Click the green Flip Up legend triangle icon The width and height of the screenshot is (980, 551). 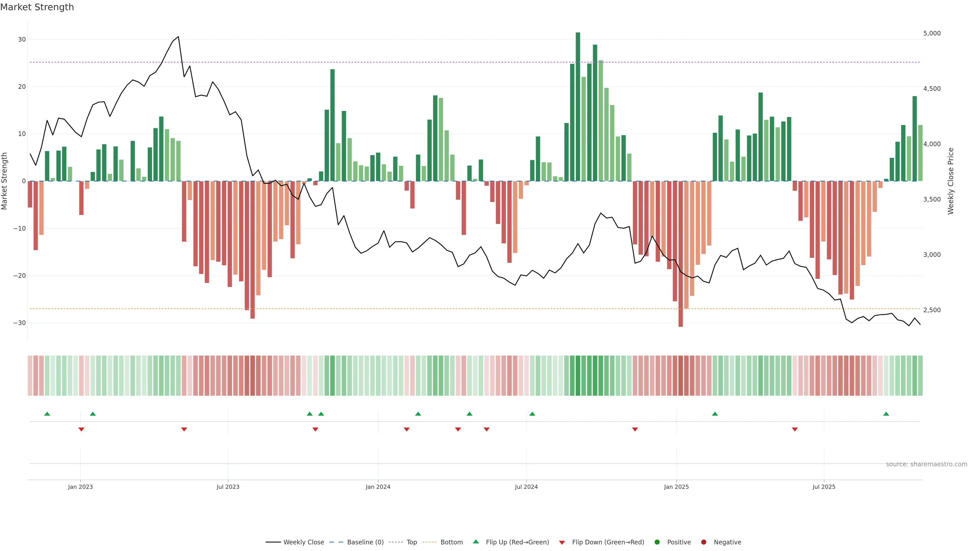tap(475, 542)
